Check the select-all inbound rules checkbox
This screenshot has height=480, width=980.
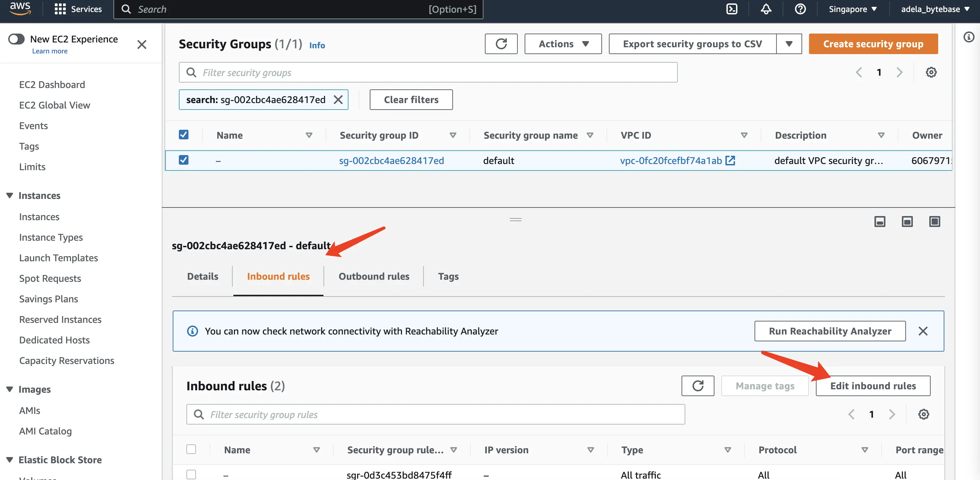(191, 449)
